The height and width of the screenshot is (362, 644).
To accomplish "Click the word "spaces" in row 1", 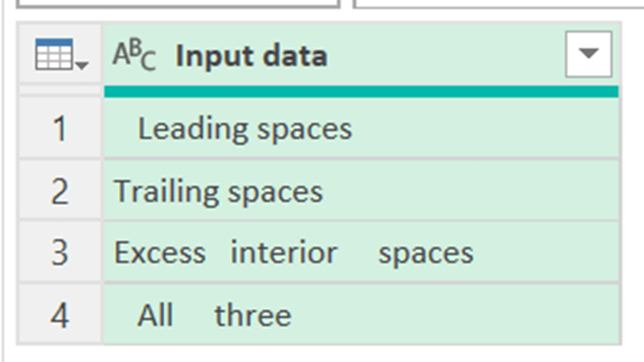I will pyautogui.click(x=305, y=130).
